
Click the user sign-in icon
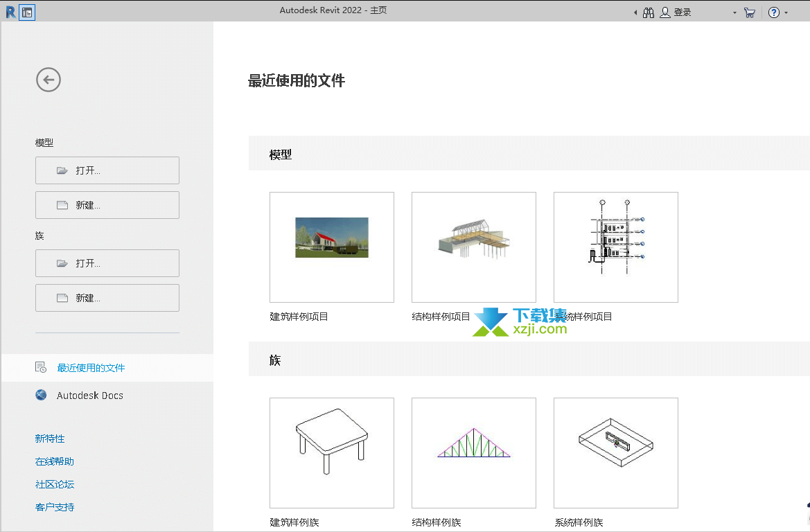[x=665, y=12]
